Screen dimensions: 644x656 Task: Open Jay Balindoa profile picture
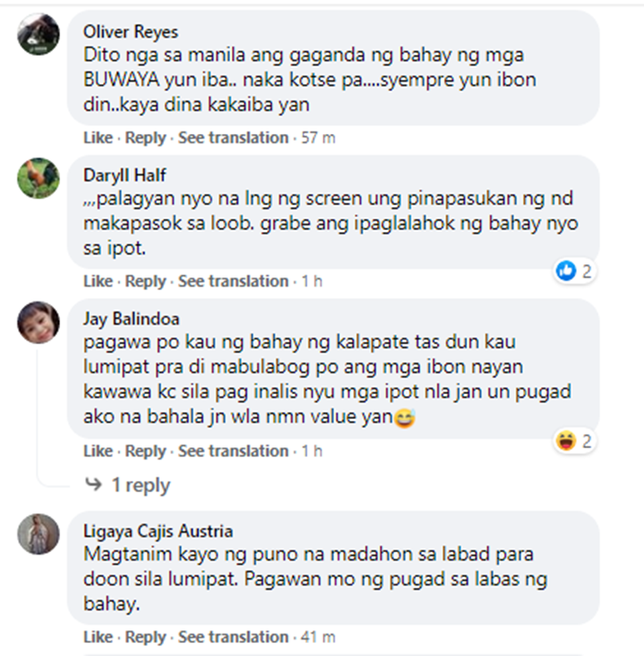click(38, 322)
